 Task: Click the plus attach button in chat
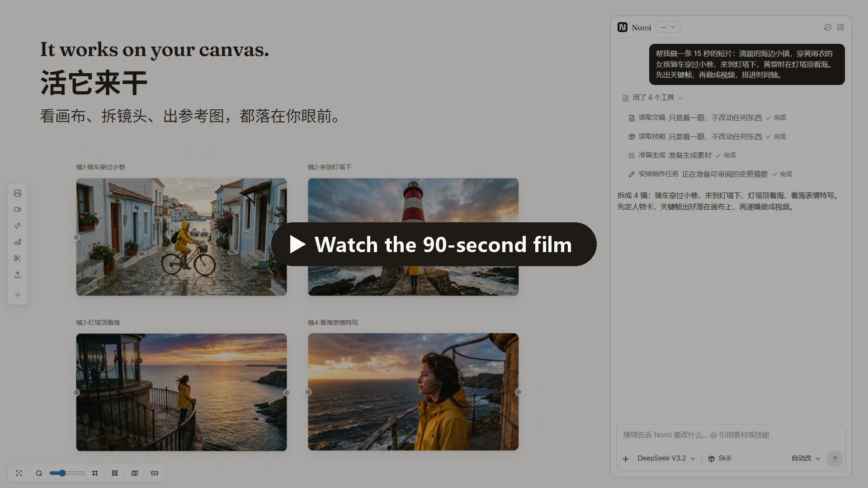[626, 459]
